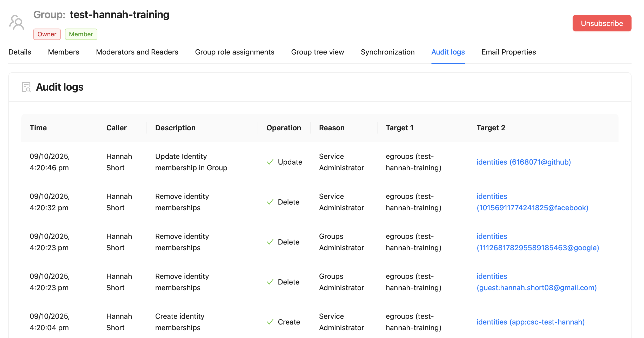Click the Time column header
644x338 pixels.
coord(38,128)
